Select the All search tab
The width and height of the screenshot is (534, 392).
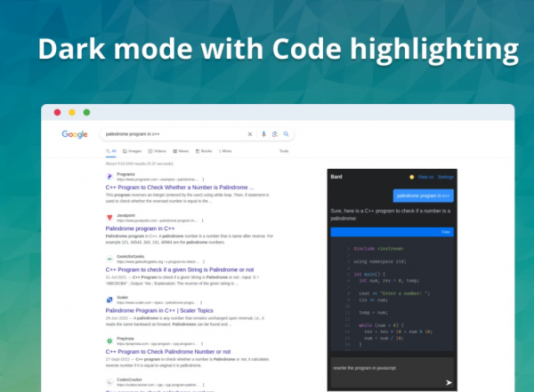coord(111,151)
